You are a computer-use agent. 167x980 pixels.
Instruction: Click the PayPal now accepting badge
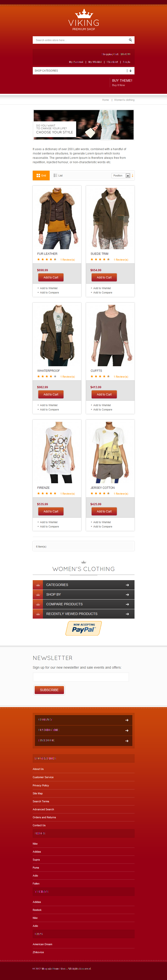pos(83,629)
